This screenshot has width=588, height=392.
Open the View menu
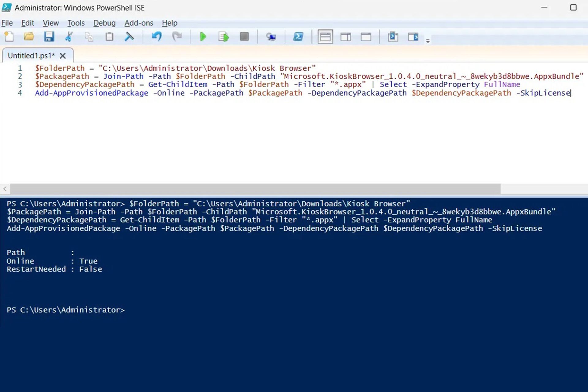coord(51,23)
